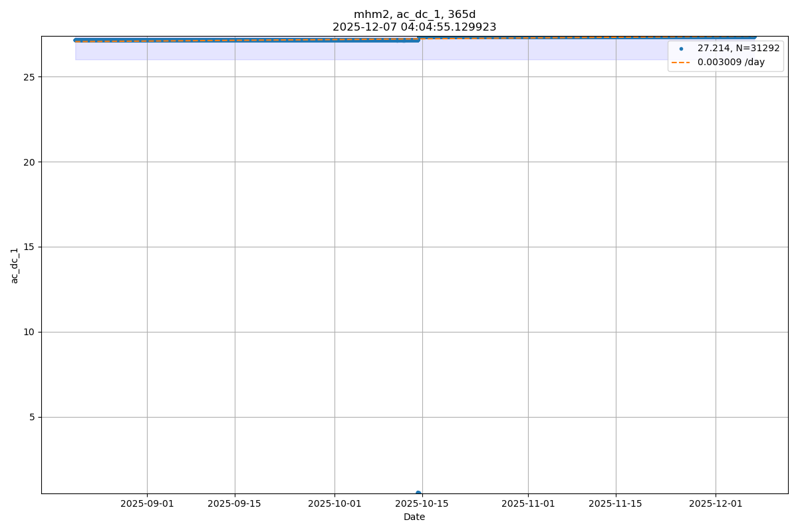The height and width of the screenshot is (532, 798).
Task: Click the 2025-10-01 x-axis tick label
Action: (x=334, y=503)
